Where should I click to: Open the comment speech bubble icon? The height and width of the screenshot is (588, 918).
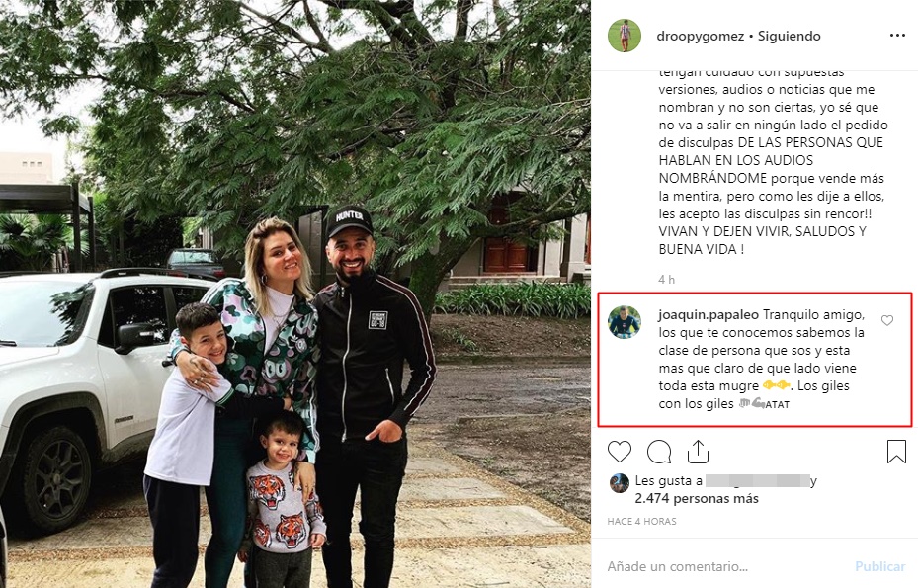point(659,452)
